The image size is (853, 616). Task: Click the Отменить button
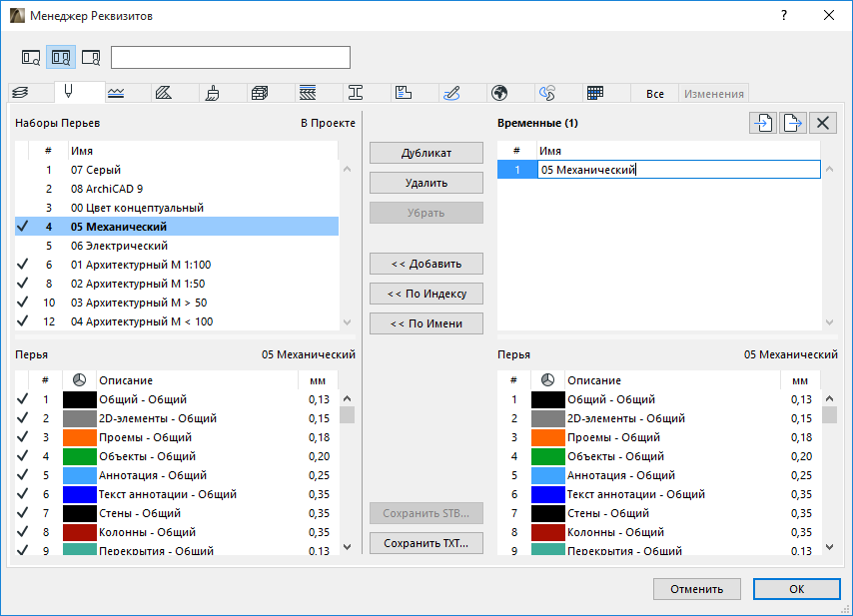697,589
